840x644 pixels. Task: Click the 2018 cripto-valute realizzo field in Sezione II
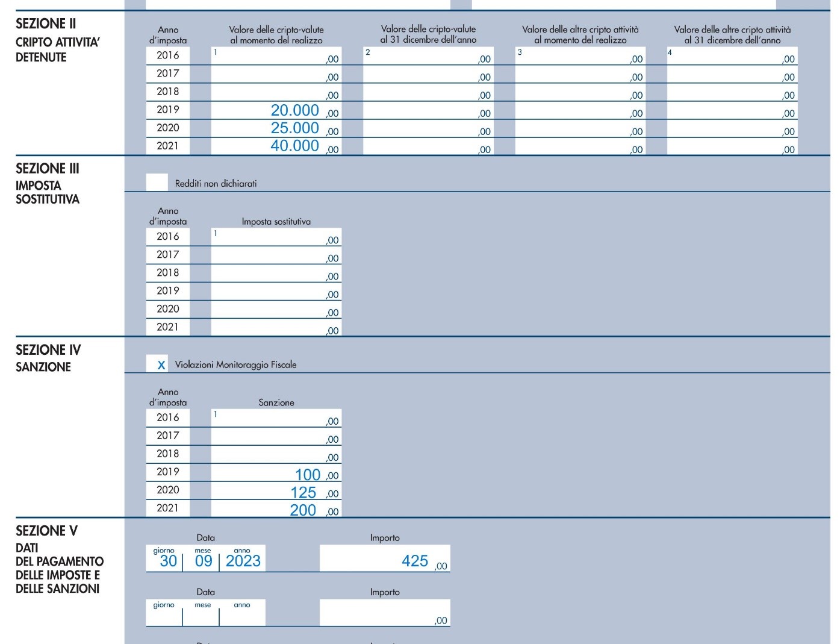(x=276, y=92)
